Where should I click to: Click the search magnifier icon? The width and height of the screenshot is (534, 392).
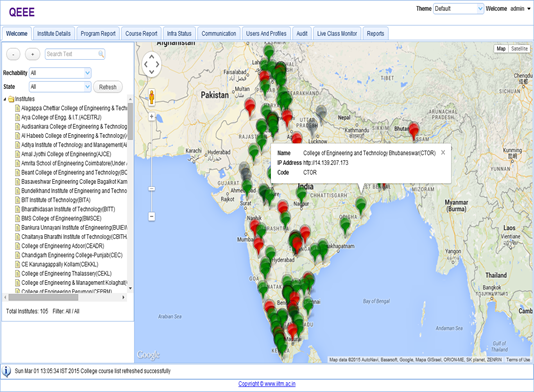pos(101,54)
